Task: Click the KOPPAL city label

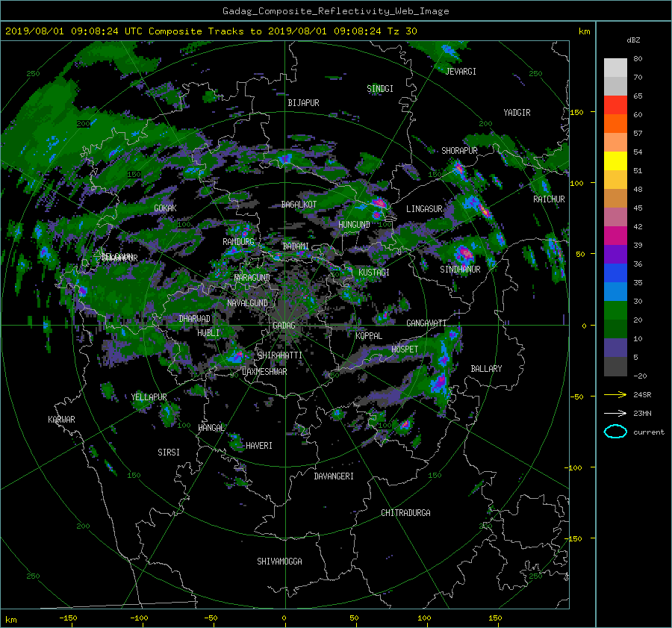Action: pyautogui.click(x=369, y=336)
